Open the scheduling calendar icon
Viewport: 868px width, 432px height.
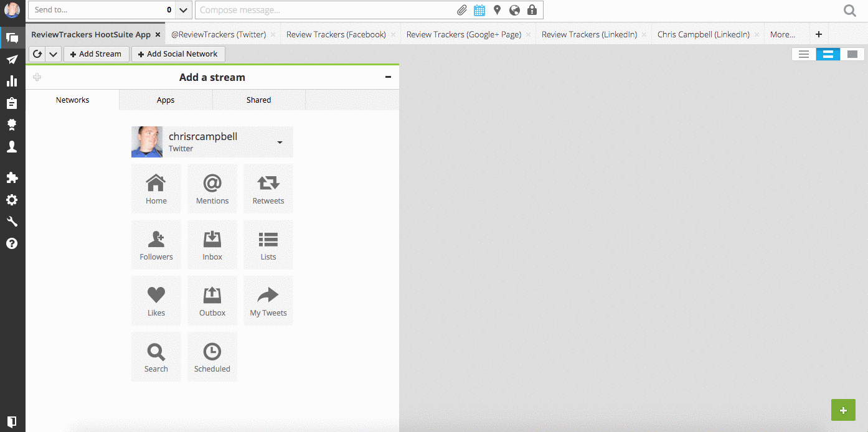(x=479, y=10)
